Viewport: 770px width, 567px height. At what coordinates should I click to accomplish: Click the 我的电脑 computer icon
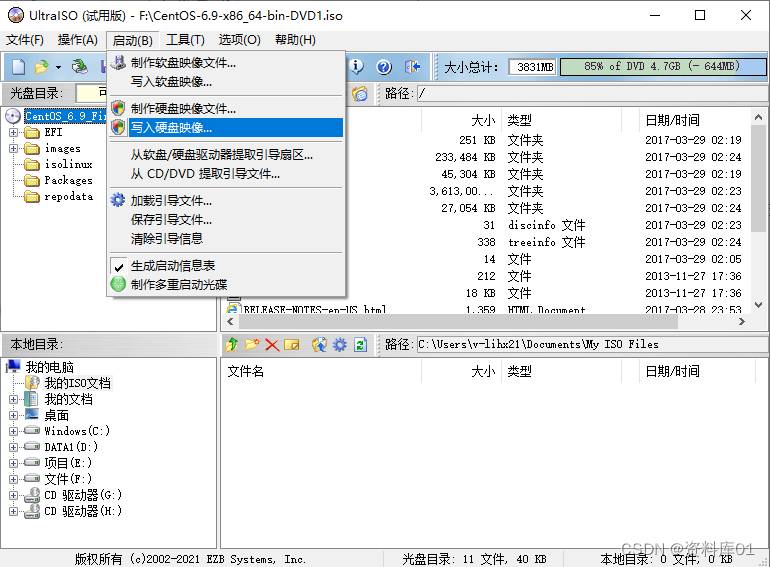(x=13, y=366)
